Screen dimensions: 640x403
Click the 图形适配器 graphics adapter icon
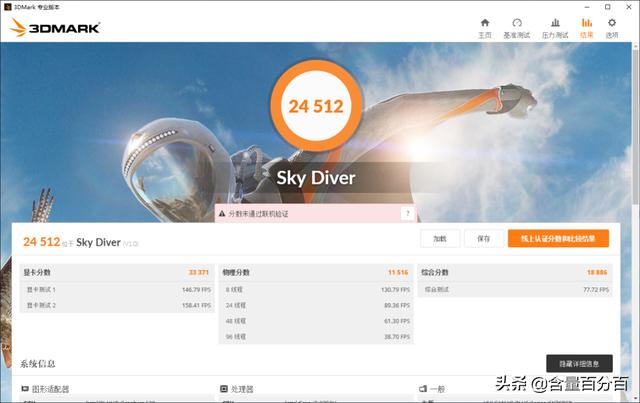pyautogui.click(x=25, y=389)
